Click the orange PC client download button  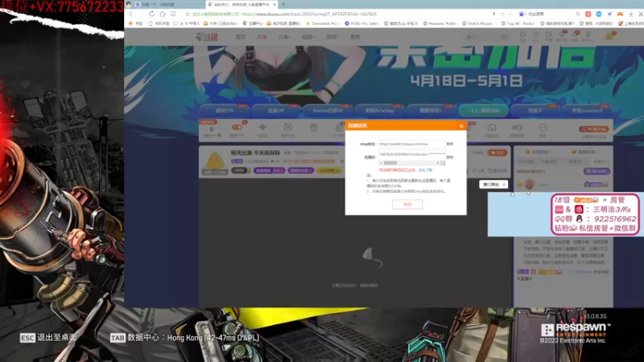tap(593, 130)
